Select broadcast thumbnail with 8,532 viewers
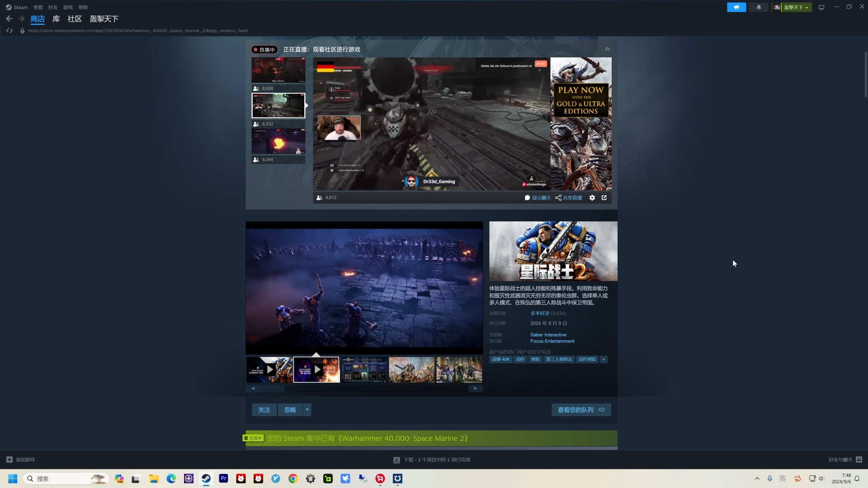The width and height of the screenshot is (868, 488). click(x=278, y=106)
